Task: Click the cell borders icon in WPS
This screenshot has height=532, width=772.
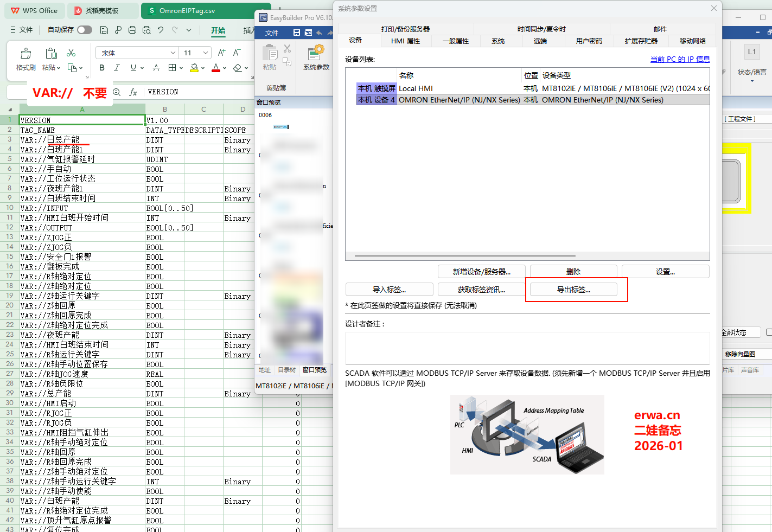Action: pyautogui.click(x=172, y=68)
